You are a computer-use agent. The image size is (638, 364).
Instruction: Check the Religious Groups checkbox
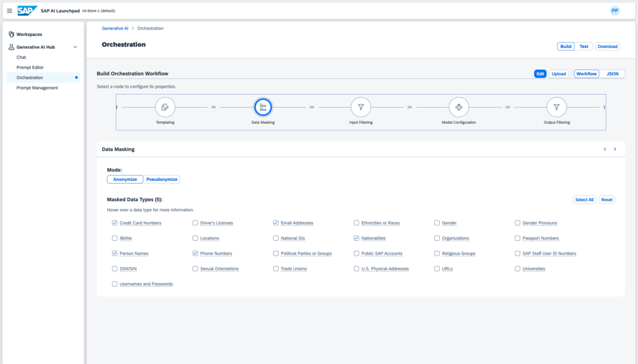coord(437,253)
